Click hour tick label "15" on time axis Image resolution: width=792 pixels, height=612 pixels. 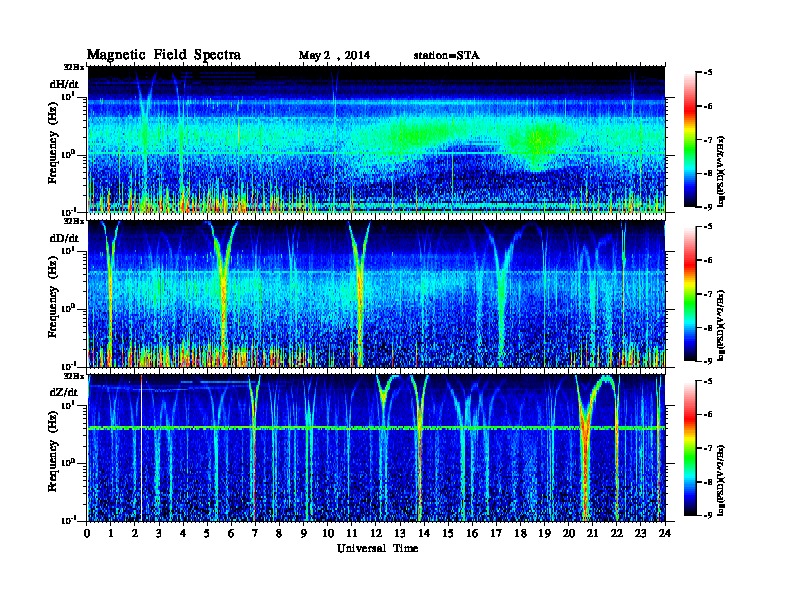click(x=448, y=534)
